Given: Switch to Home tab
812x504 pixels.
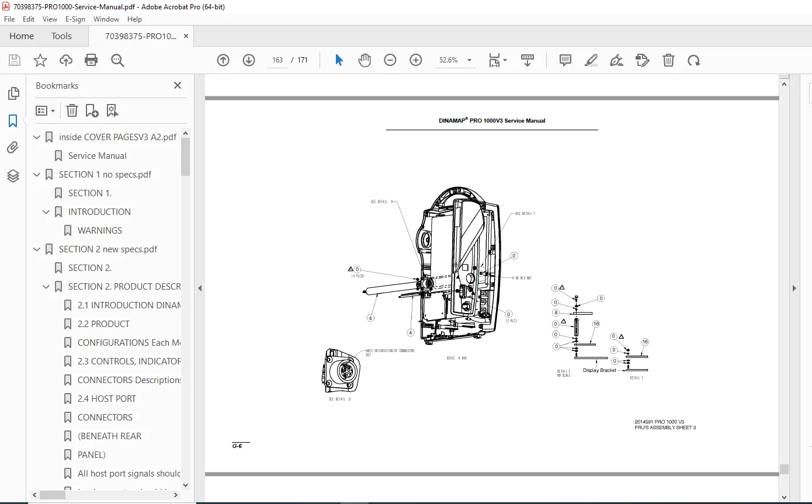Looking at the screenshot, I should tap(22, 36).
